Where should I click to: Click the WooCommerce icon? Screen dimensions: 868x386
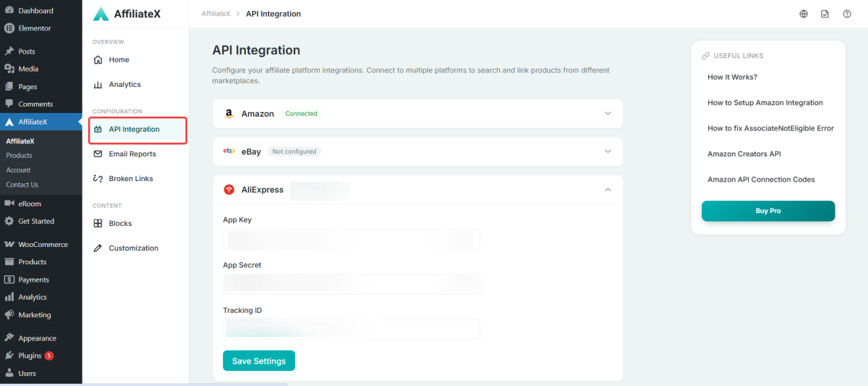pos(9,245)
